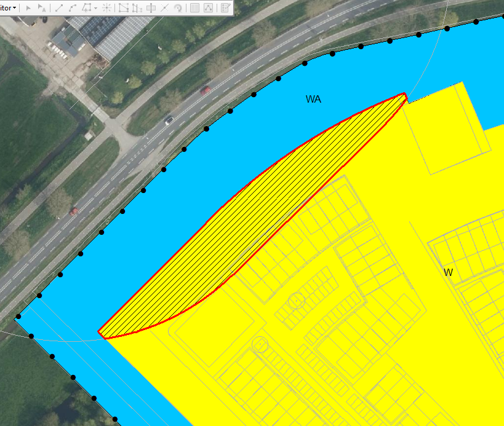Activate the Reshape Feature Tool
This screenshot has height=426, width=504.
pyautogui.click(x=137, y=8)
